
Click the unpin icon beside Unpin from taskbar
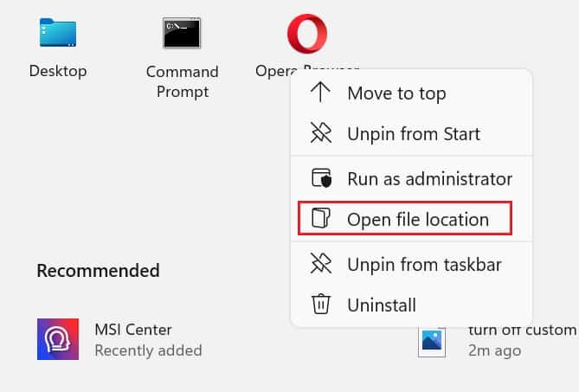320,264
